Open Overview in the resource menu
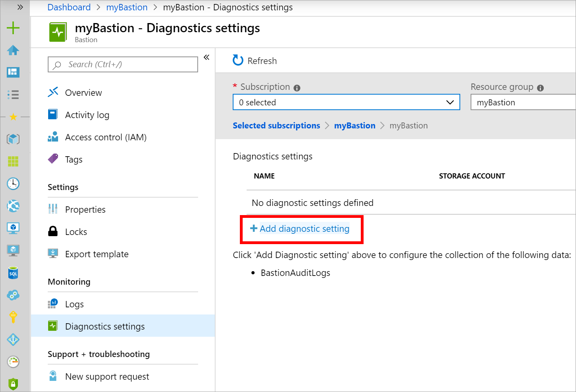576x392 pixels. (x=123, y=93)
